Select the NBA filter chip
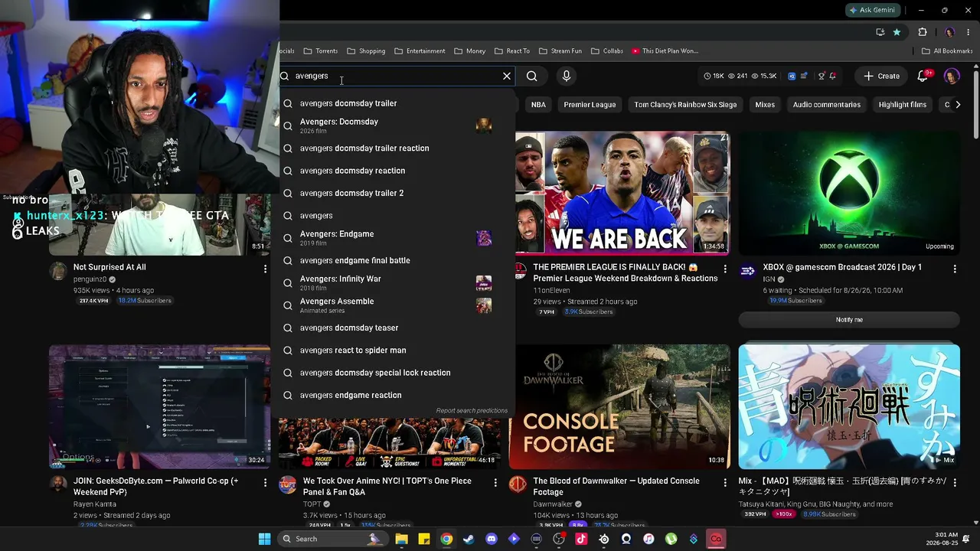Viewport: 980px width, 551px height. pyautogui.click(x=538, y=105)
